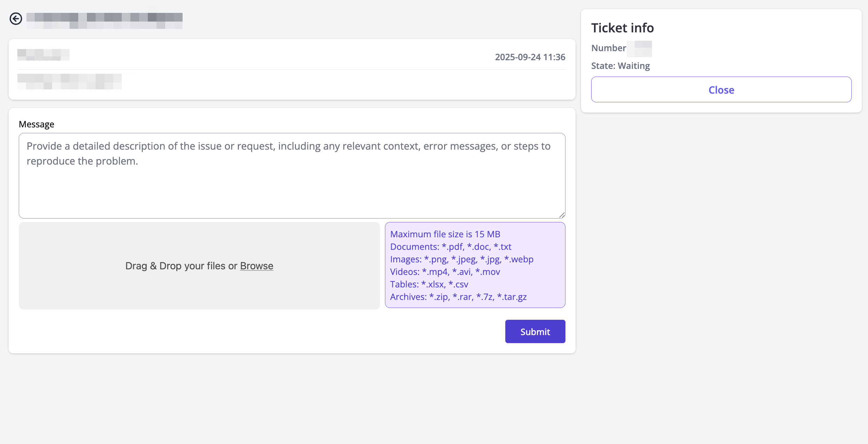Click the Images file types line
This screenshot has height=444, width=868.
[x=461, y=259]
